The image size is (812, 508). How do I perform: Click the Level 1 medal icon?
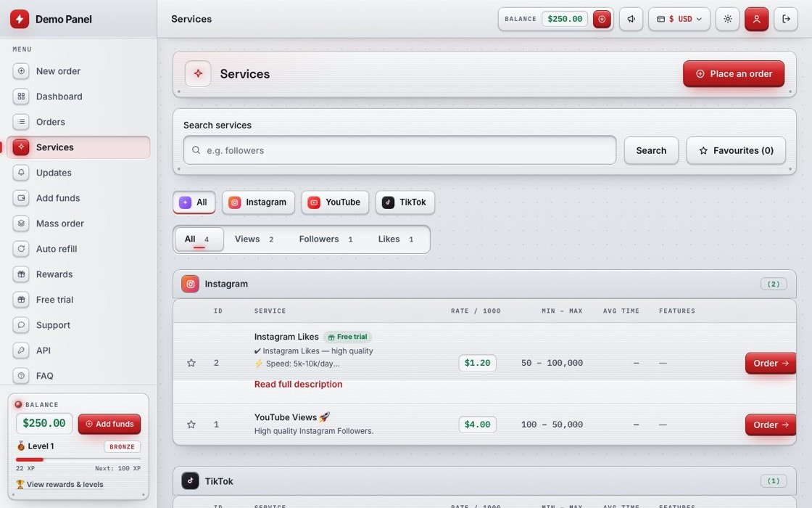pyautogui.click(x=21, y=446)
